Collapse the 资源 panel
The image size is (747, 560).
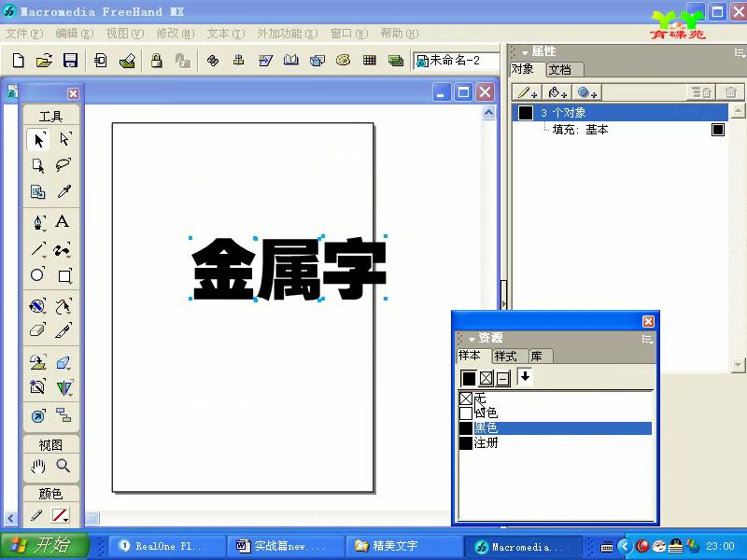pos(472,339)
